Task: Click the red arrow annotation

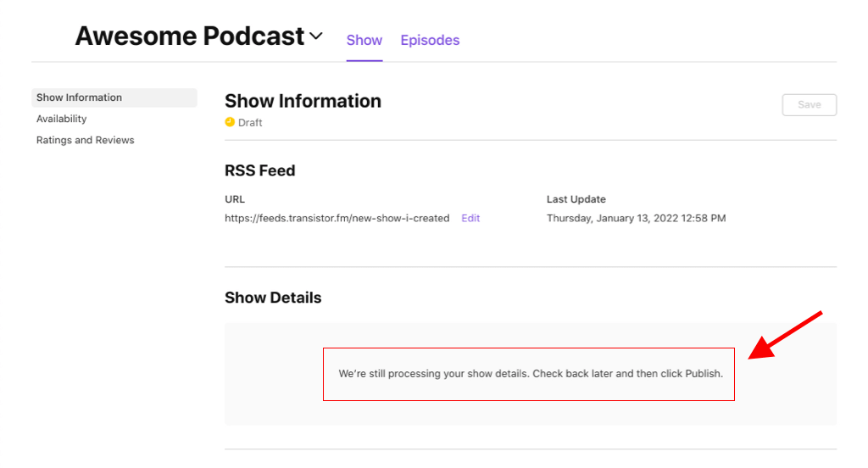Action: point(786,336)
